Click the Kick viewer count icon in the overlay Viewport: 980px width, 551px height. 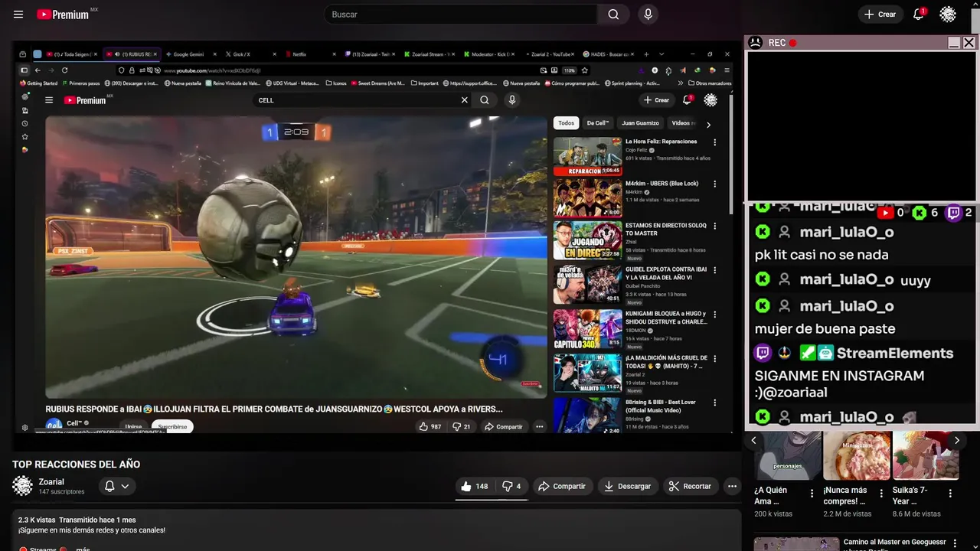[x=920, y=213]
